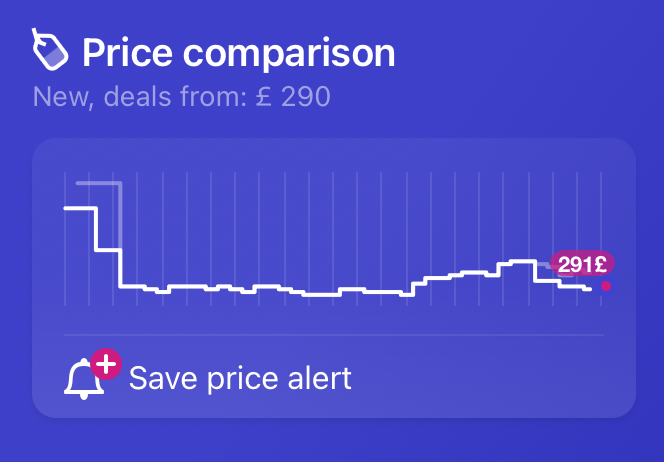Tap the pink plus badge on bell
Viewport: 664px width, 462px height.
coord(105,363)
